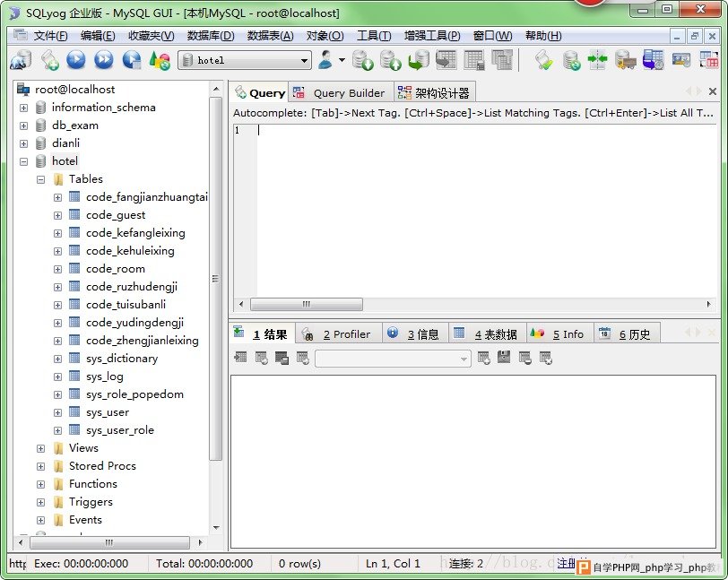Open the empty results toolbar combo box
The height and width of the screenshot is (580, 728).
(x=393, y=359)
